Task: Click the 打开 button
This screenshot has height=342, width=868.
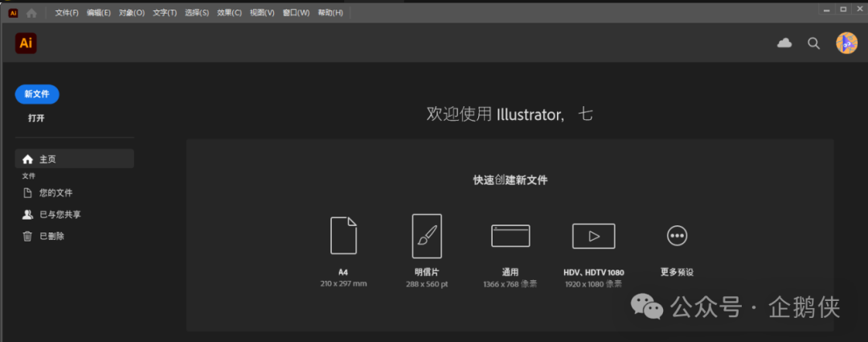Action: (x=36, y=118)
